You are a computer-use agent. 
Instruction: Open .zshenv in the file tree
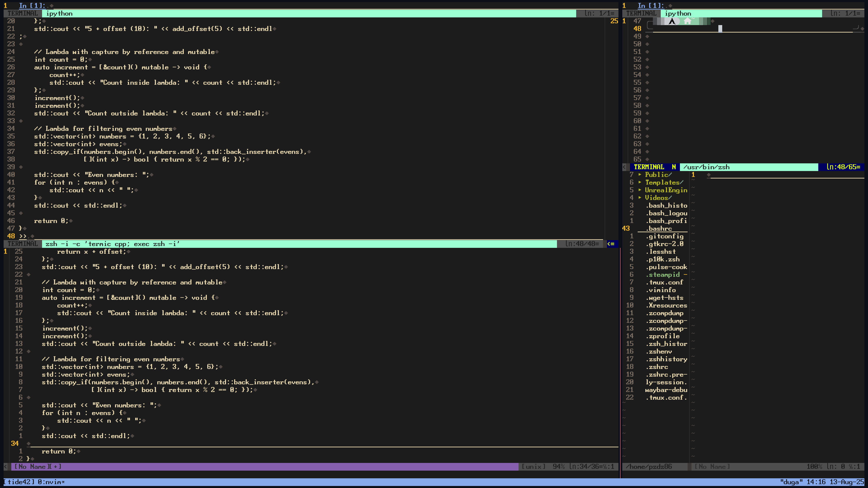click(x=659, y=352)
